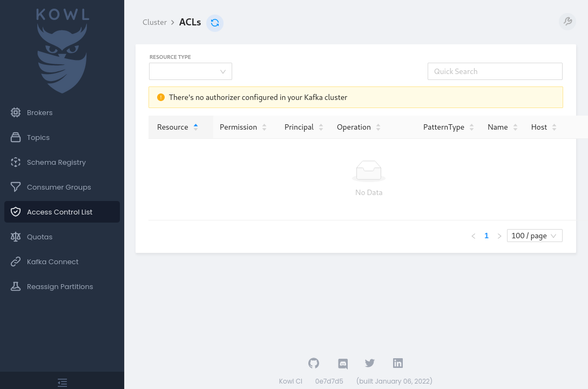Open the Twitter link icon
The image size is (588, 389).
(x=370, y=363)
